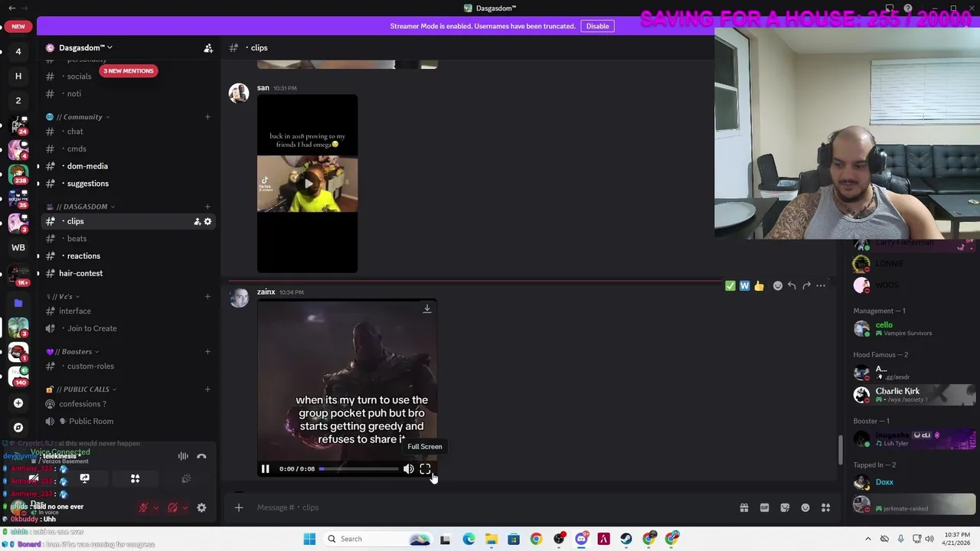This screenshot has width=980, height=551.
Task: Mute the video using the volume icon
Action: click(408, 469)
